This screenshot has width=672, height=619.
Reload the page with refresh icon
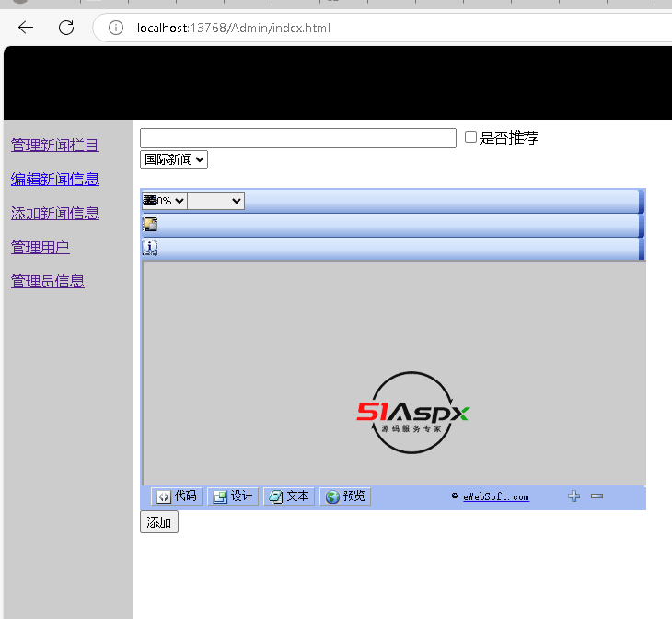[66, 28]
